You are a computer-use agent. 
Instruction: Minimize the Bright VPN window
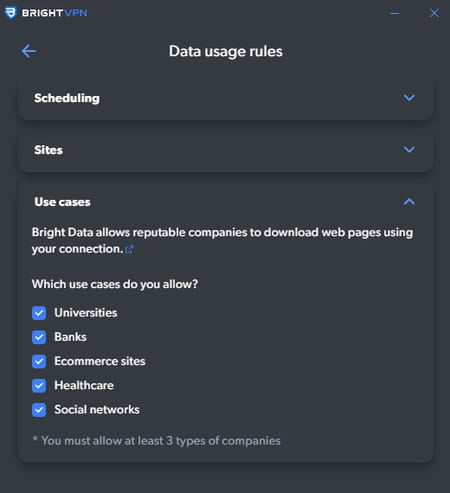coord(395,13)
